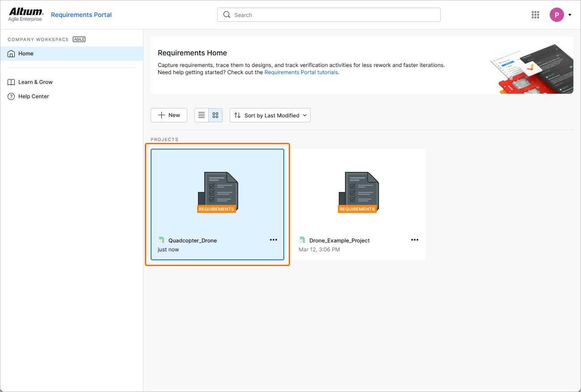This screenshot has width=581, height=392.
Task: Expand the Sort by Last Modified dropdown
Action: click(270, 115)
